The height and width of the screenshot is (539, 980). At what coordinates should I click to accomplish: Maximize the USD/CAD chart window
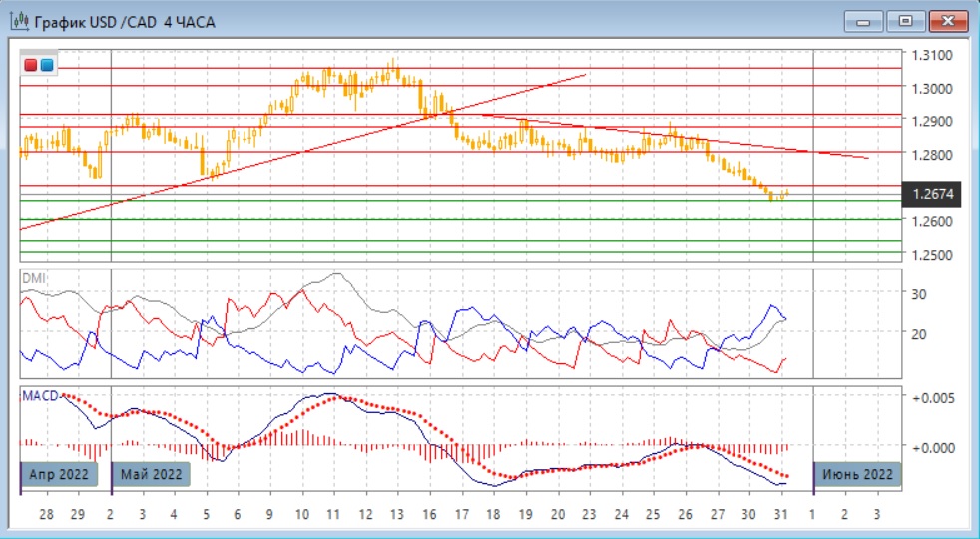tap(905, 22)
